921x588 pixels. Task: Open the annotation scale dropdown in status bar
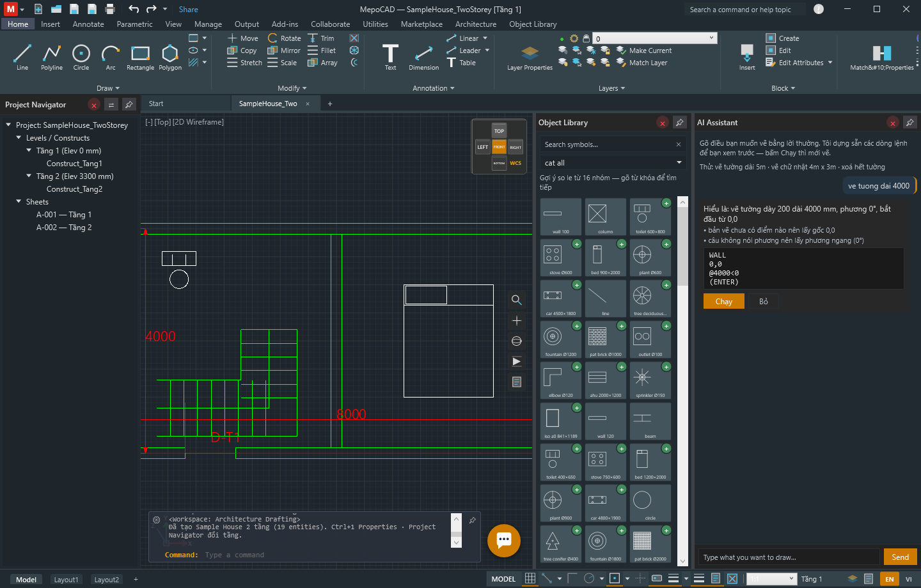(x=772, y=578)
